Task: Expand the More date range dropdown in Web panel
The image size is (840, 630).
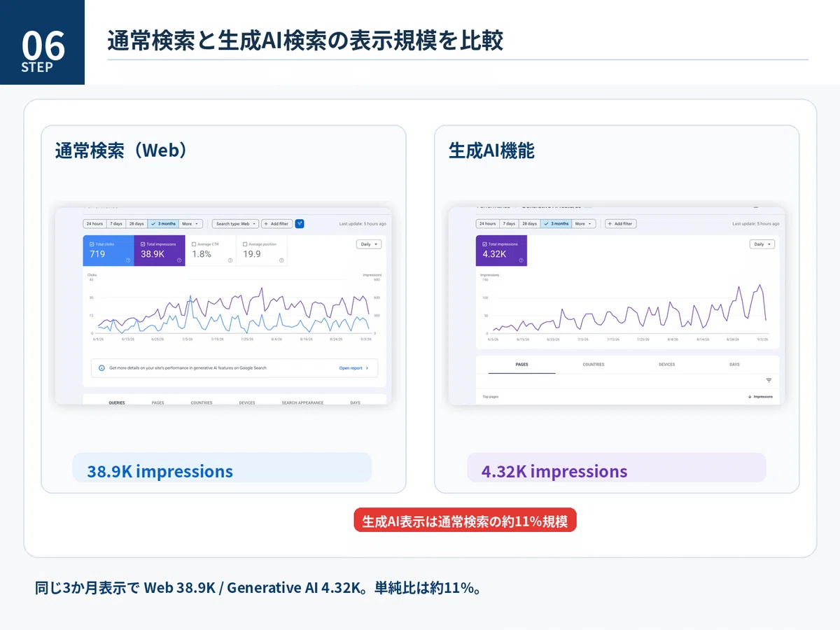Action: pyautogui.click(x=190, y=224)
